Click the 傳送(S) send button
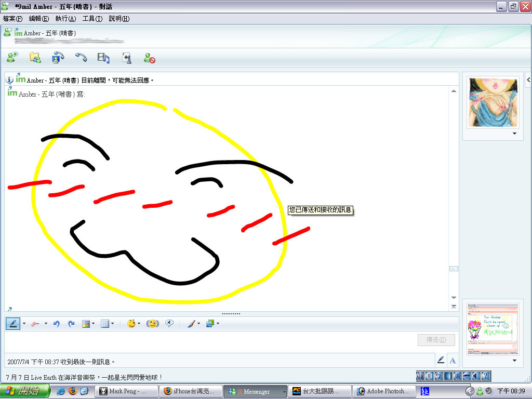Screen dimensions: 532x399 coord(436,340)
